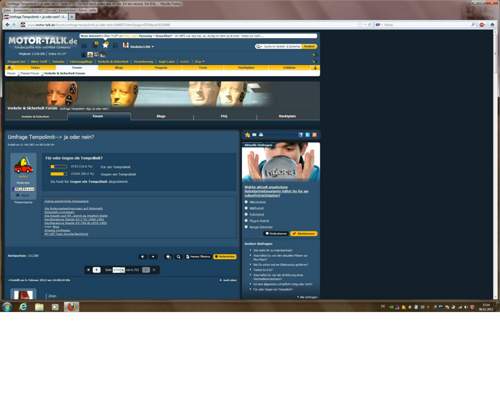This screenshot has width=500, height=416.
Task: Click the Alle Umfragen link at sidebar bottom
Action: click(307, 297)
